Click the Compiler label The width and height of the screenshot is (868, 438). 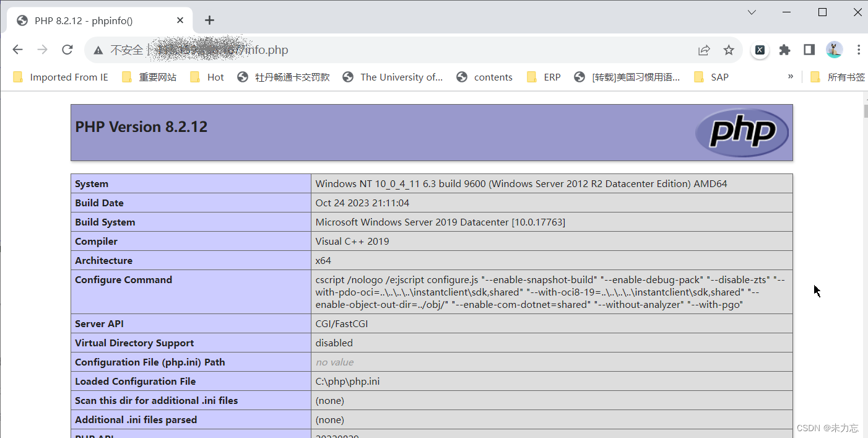click(96, 241)
